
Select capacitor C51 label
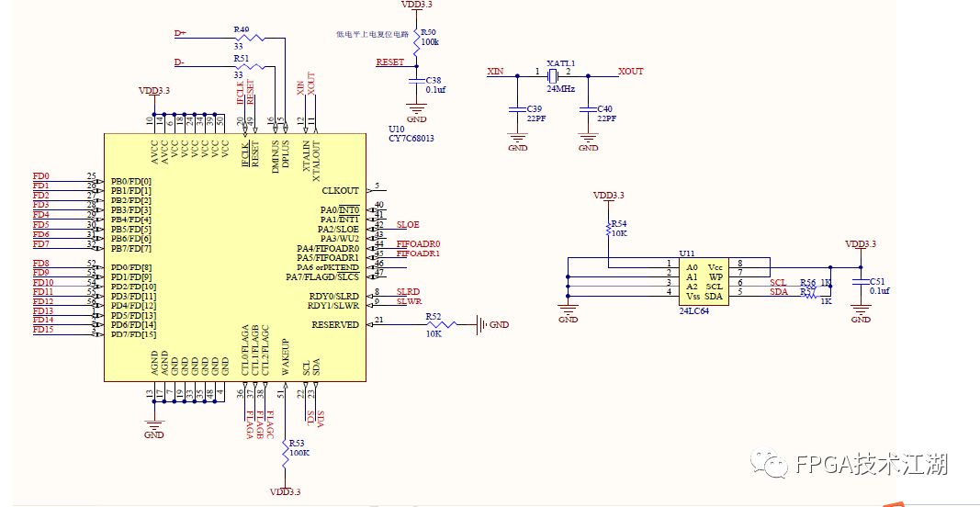tap(878, 282)
